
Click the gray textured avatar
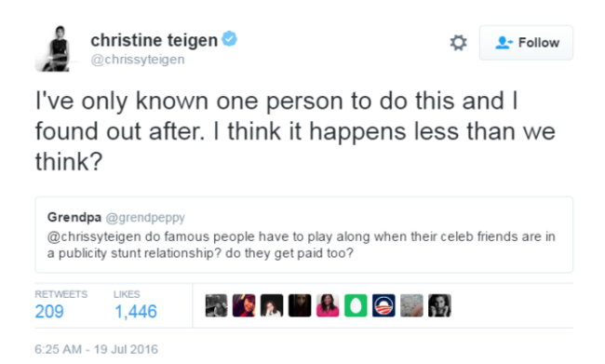411,305
